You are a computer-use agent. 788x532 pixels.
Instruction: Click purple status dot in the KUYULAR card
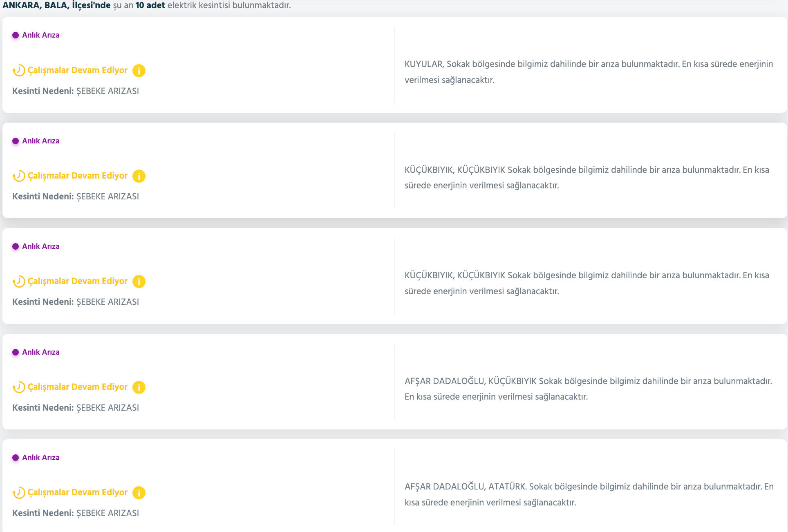pos(16,35)
